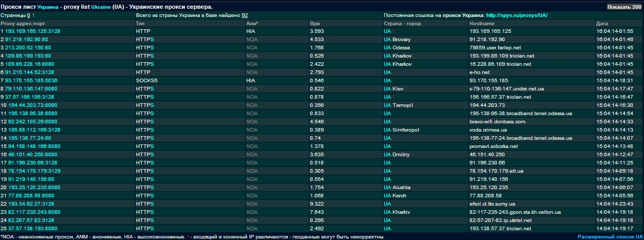
Task: Open the spys.ru/proxys/UA permanent link
Action: coord(517,15)
